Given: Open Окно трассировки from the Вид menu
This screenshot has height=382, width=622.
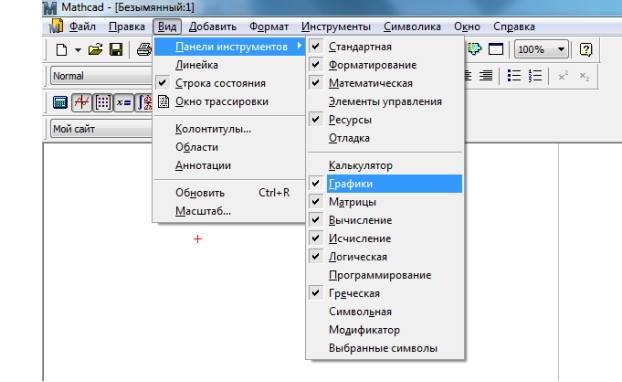Looking at the screenshot, I should click(x=230, y=101).
